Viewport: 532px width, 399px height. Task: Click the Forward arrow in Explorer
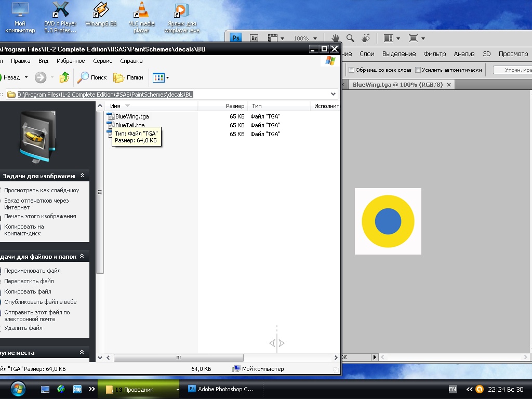(41, 77)
